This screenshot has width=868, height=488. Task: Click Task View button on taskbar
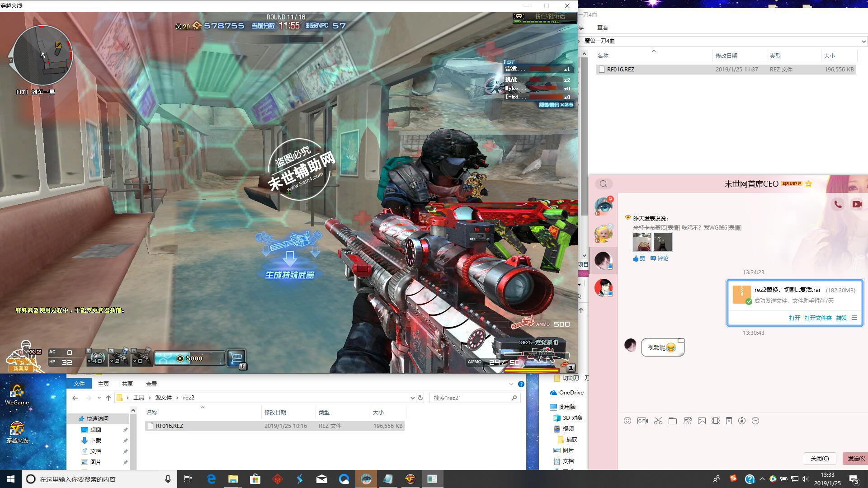[188, 479]
